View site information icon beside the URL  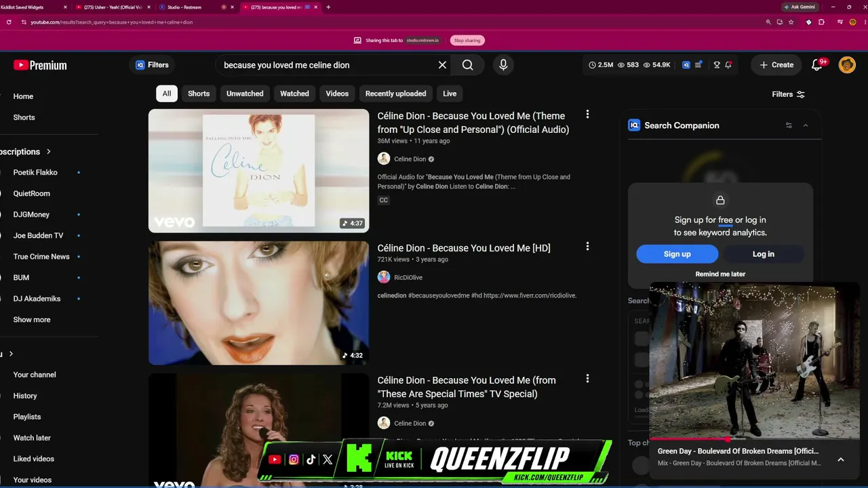tap(24, 22)
